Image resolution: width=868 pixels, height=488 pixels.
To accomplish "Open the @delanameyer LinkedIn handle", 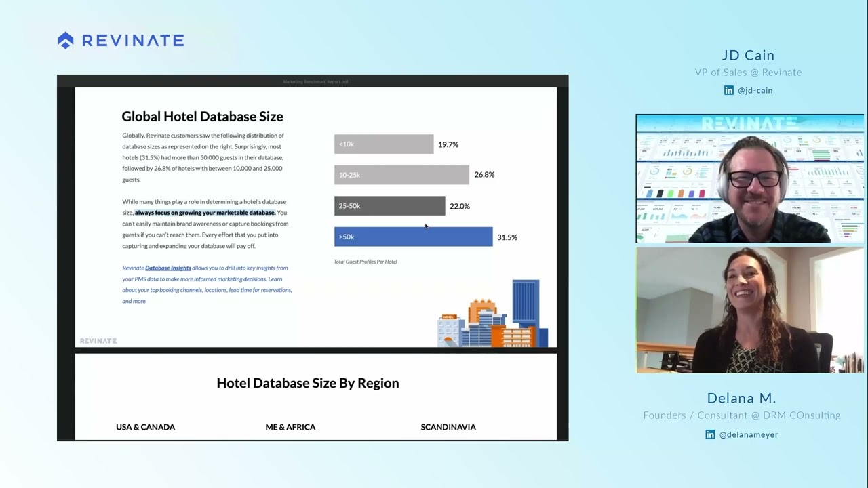I will coord(749,434).
